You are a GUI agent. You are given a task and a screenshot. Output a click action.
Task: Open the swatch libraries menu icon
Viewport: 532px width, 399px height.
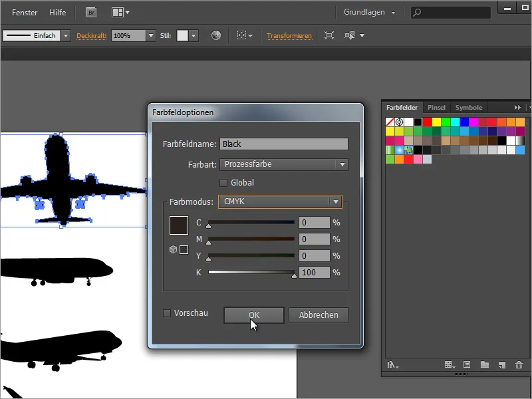[393, 364]
